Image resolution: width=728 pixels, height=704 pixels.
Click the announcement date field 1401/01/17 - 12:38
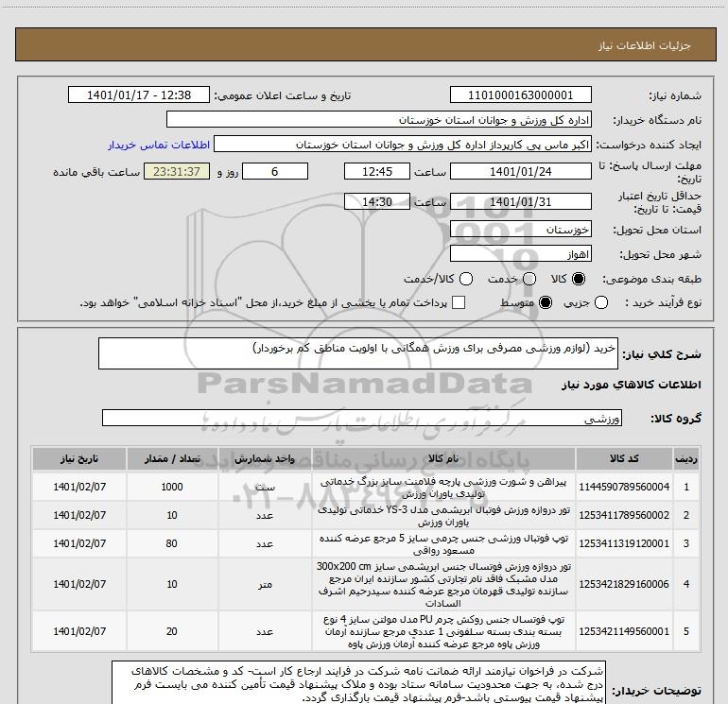139,95
